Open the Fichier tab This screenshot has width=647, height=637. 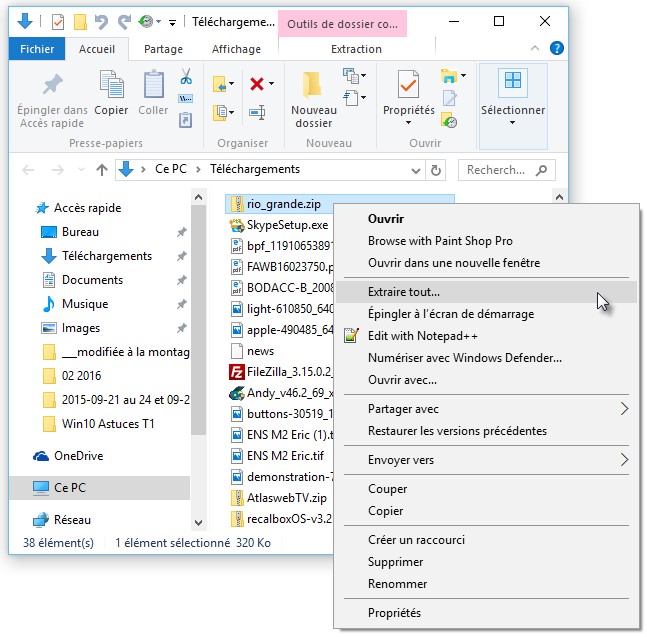(x=37, y=48)
